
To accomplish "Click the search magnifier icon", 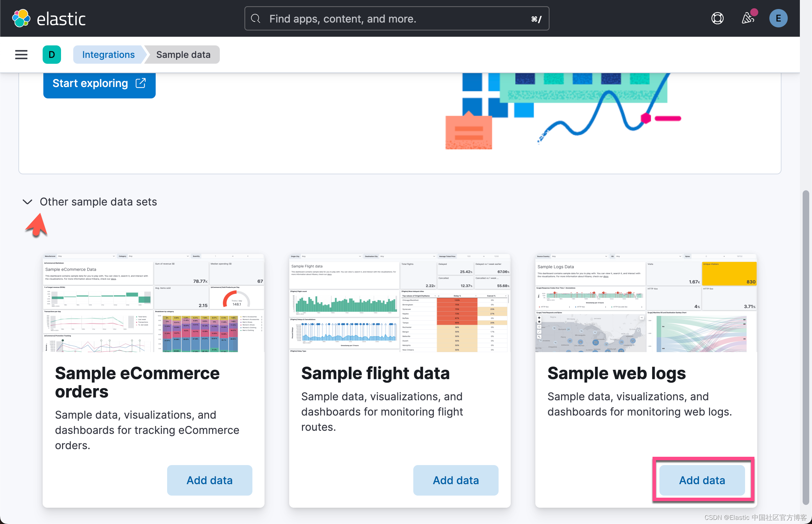I will click(256, 19).
